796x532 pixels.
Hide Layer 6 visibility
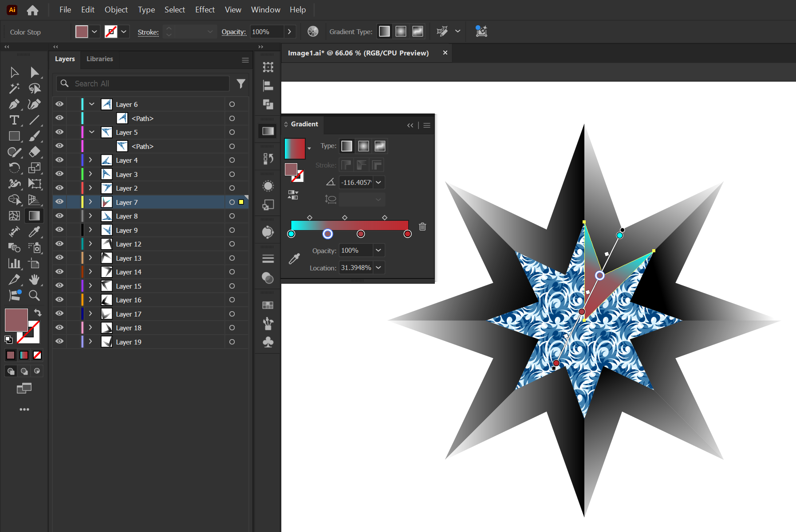tap(59, 104)
